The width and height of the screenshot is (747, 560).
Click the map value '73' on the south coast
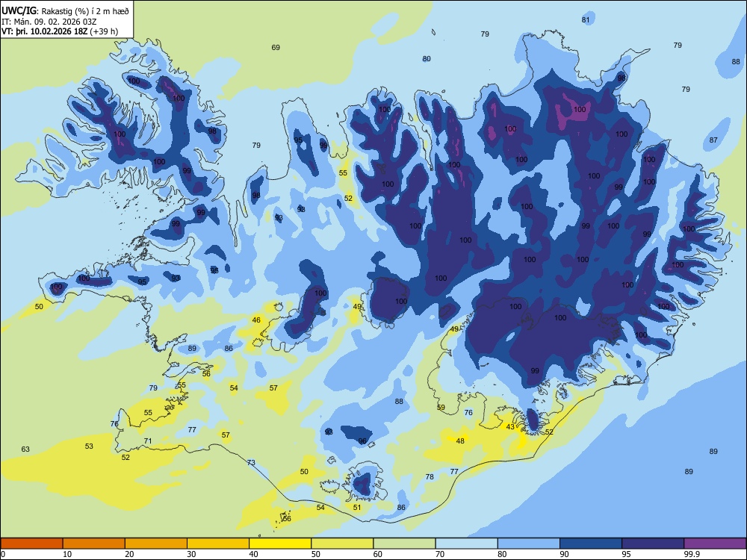click(251, 462)
